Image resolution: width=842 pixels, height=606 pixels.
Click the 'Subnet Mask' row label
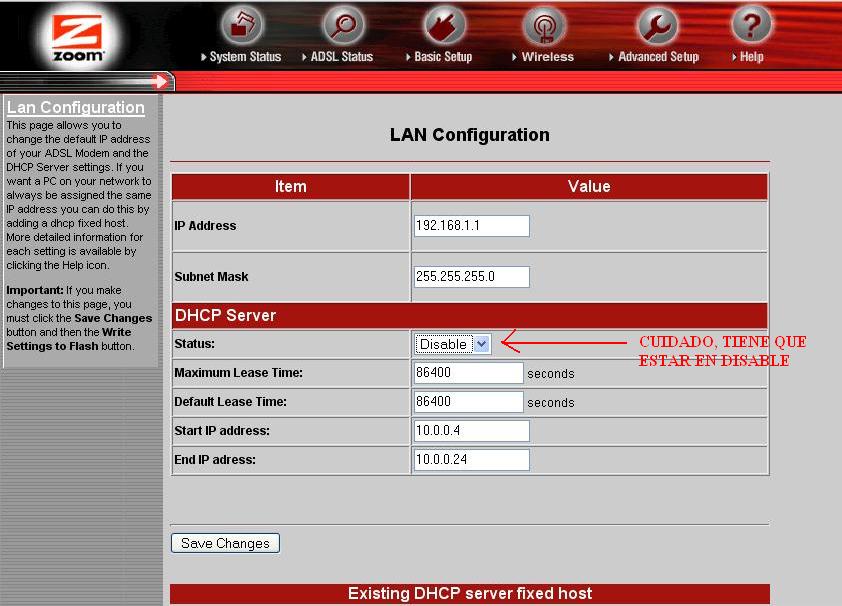[211, 276]
